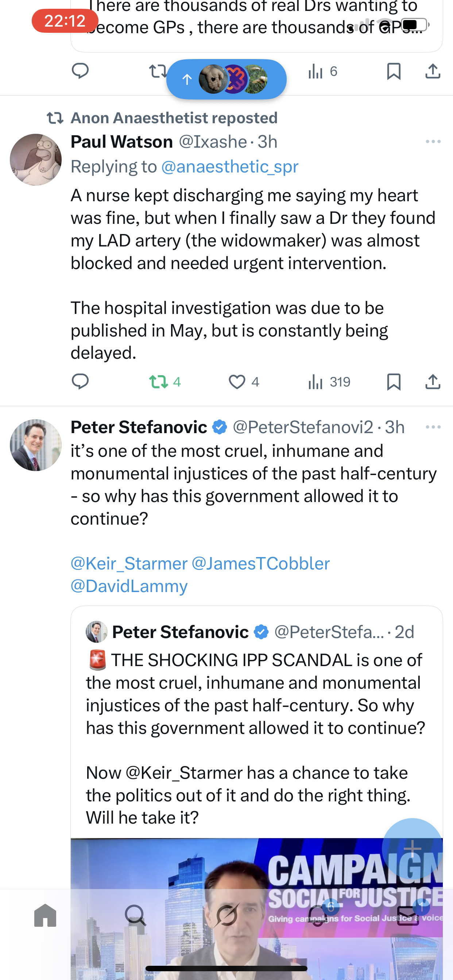Like Paul Watson's post
453x980 pixels.
click(x=237, y=382)
